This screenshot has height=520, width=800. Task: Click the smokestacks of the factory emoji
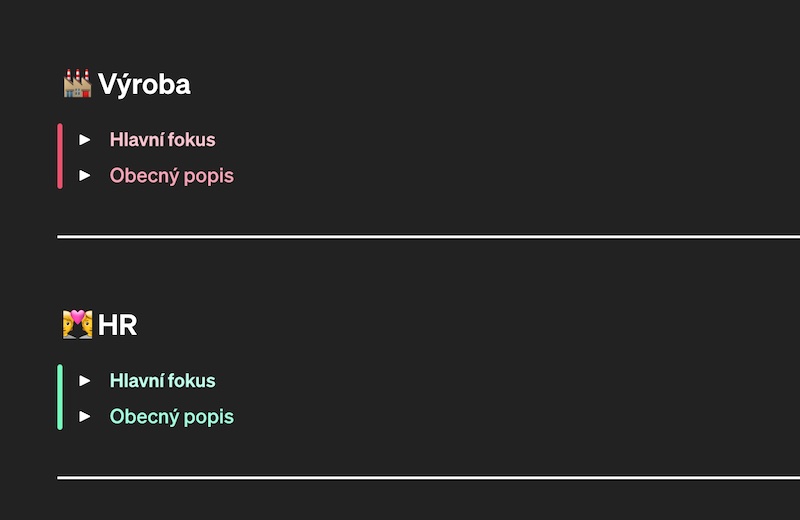point(78,76)
